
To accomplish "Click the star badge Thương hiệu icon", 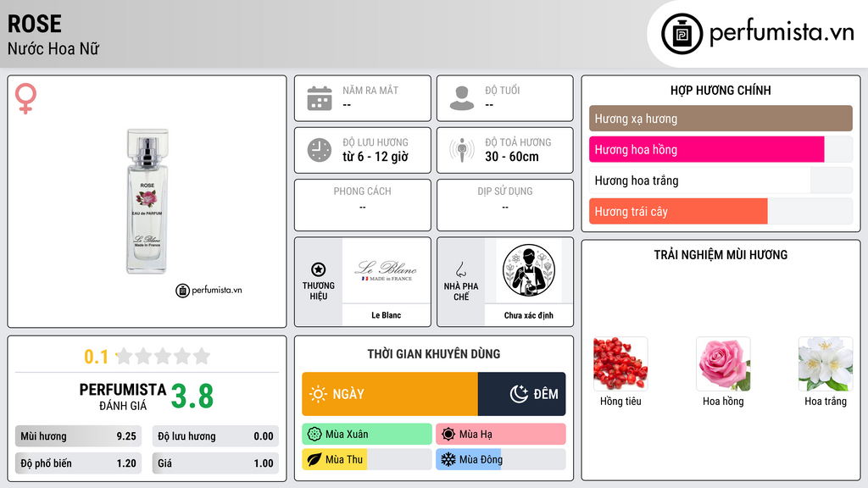I will (319, 269).
